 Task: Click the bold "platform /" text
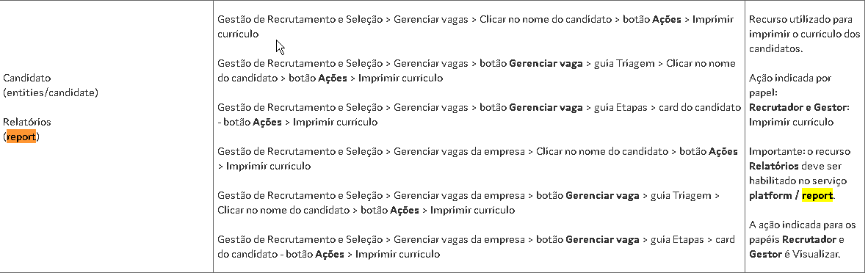[x=774, y=195]
